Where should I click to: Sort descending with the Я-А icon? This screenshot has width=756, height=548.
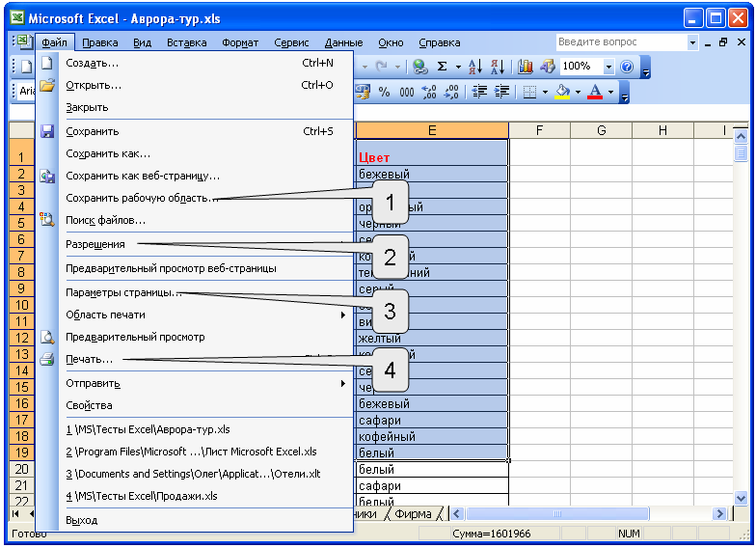click(498, 67)
